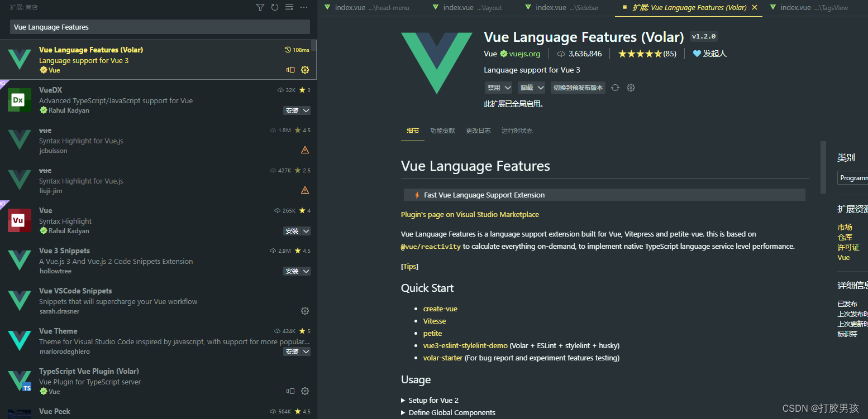Image resolution: width=868 pixels, height=419 pixels.
Task: Open the layout index.vue tab
Action: point(468,8)
